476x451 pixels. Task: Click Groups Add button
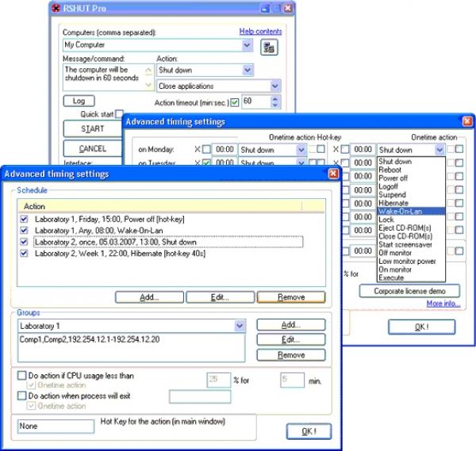click(291, 325)
